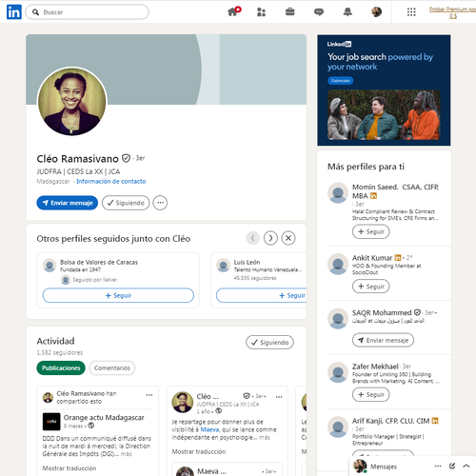Open Zafer Mekhael's profile
This screenshot has height=476, width=476.
pyautogui.click(x=375, y=367)
